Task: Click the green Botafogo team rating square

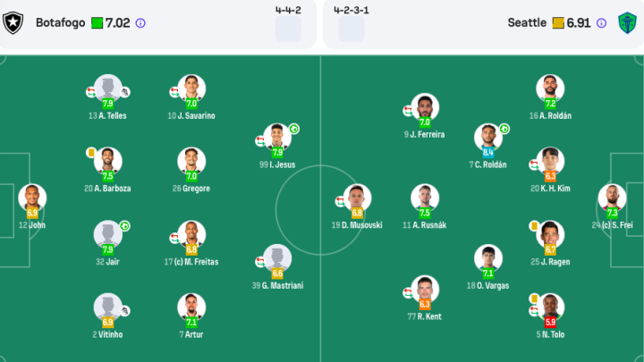Action: point(97,23)
